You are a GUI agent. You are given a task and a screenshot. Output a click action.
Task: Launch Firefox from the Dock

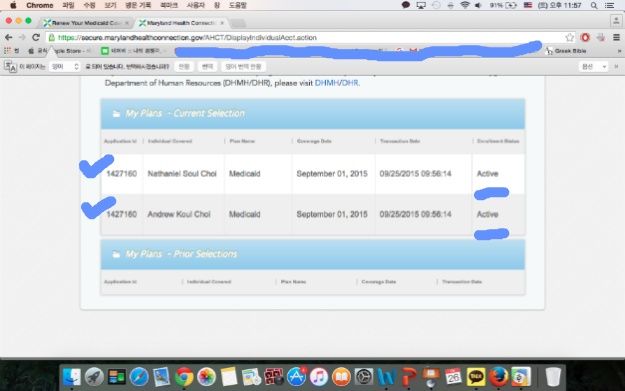[x=498, y=377]
